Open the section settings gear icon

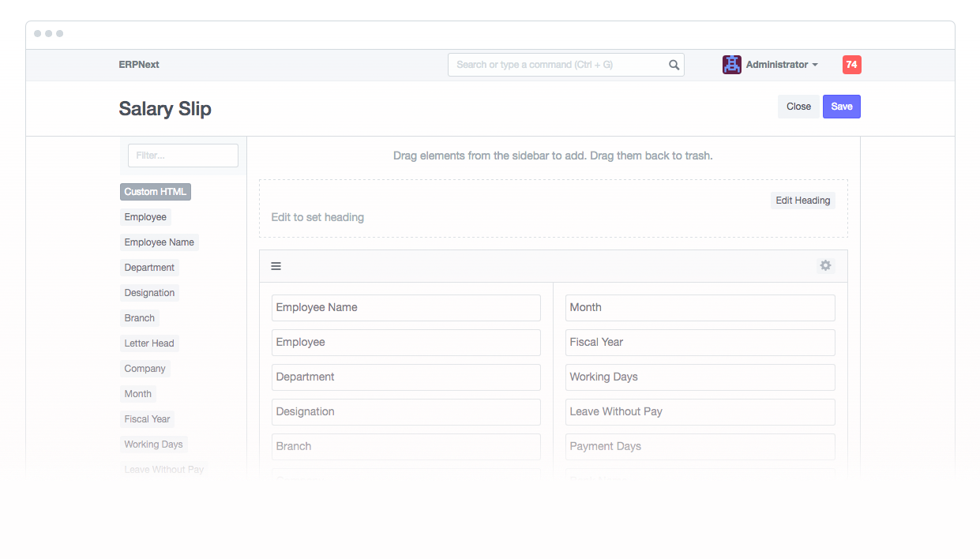point(825,266)
